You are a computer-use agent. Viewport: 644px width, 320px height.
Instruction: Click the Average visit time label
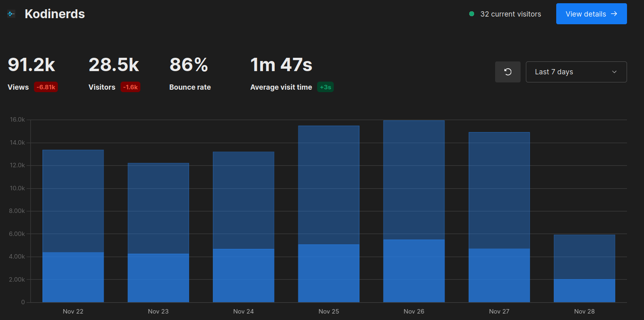(x=281, y=87)
